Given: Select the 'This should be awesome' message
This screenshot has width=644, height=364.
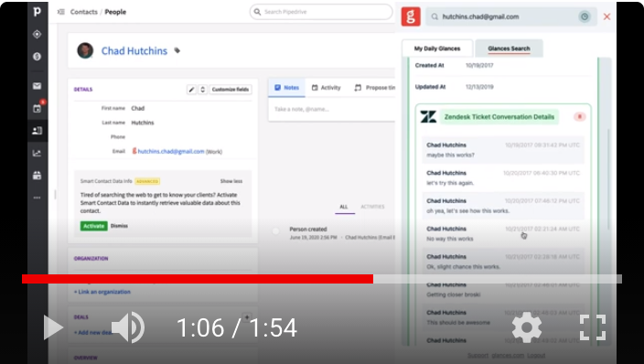Looking at the screenshot, I should tap(503, 317).
